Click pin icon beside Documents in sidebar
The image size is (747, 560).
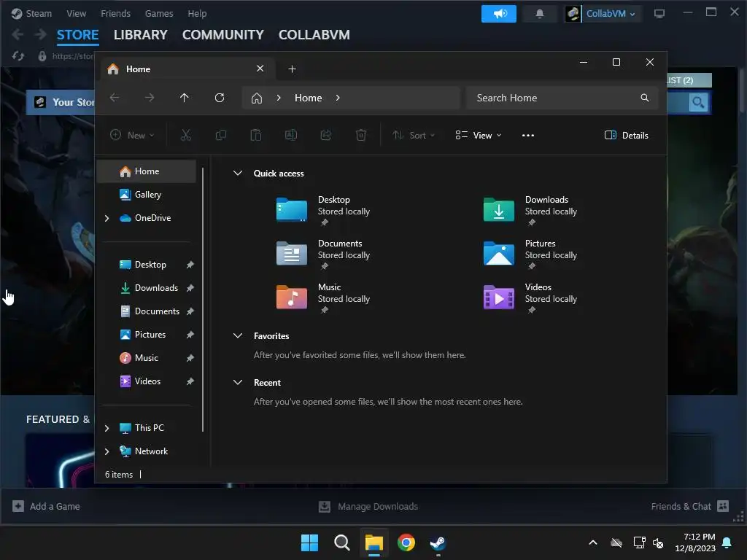tap(190, 311)
